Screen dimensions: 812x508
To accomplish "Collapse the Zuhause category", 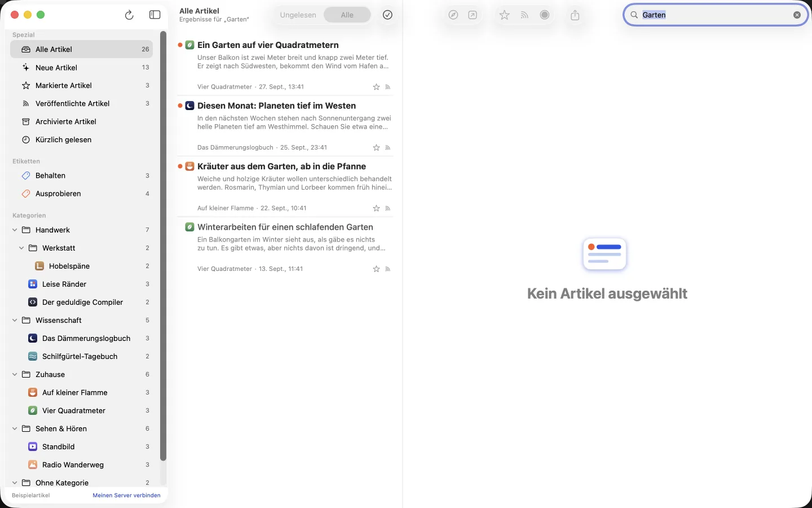I will [15, 374].
